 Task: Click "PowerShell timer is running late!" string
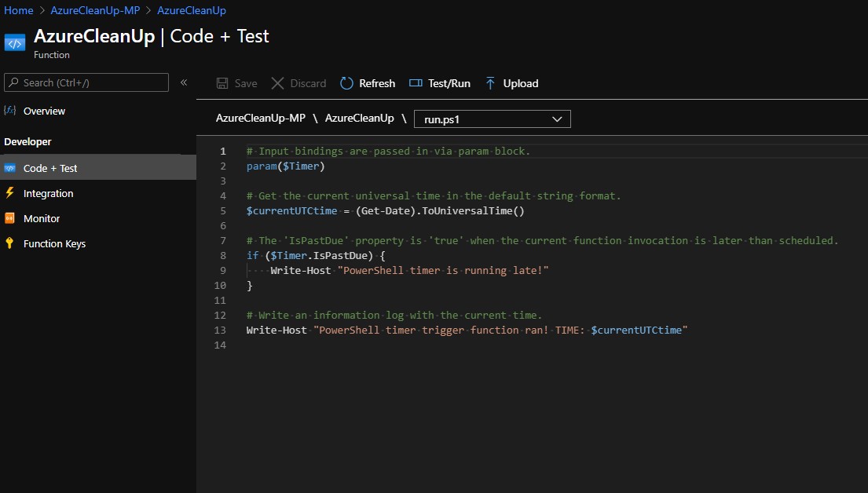point(443,271)
